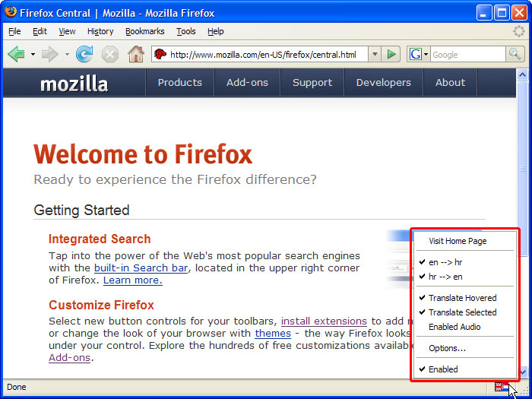Open the File menu

click(x=14, y=31)
